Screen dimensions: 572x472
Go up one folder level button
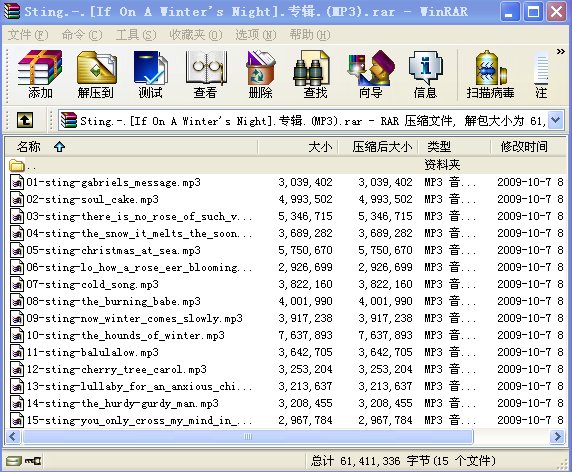click(x=24, y=120)
